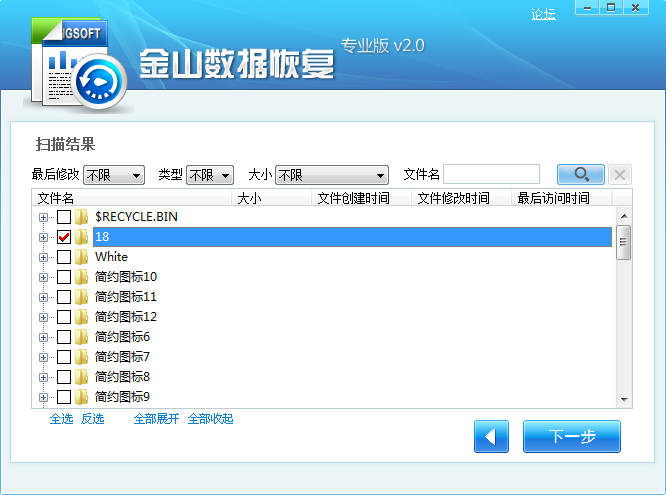Open the 大小 filter dropdown

332,175
